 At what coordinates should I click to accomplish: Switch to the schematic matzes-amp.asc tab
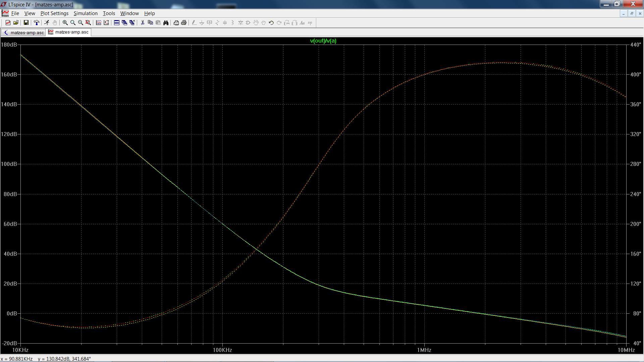[x=23, y=33]
